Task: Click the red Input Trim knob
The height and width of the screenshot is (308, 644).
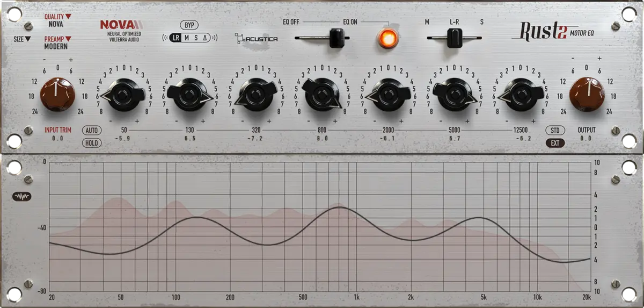Action: pos(57,94)
